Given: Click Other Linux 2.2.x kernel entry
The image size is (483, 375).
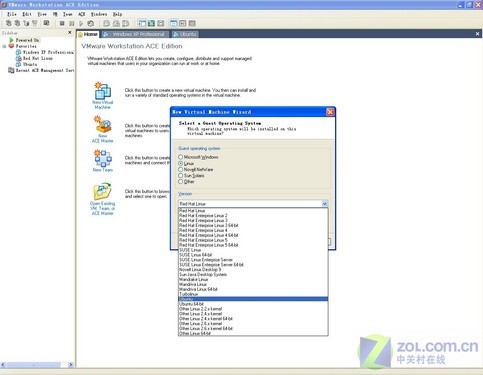Looking at the screenshot, I should 253,309.
